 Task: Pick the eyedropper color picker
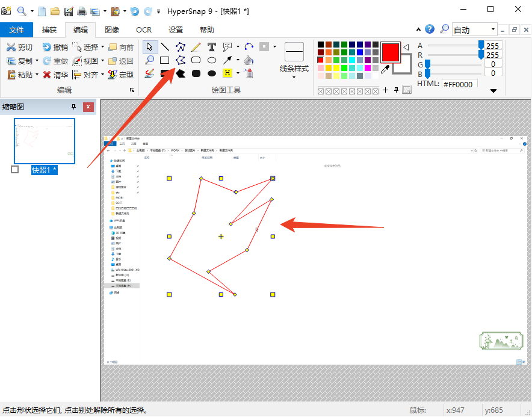coord(386,69)
